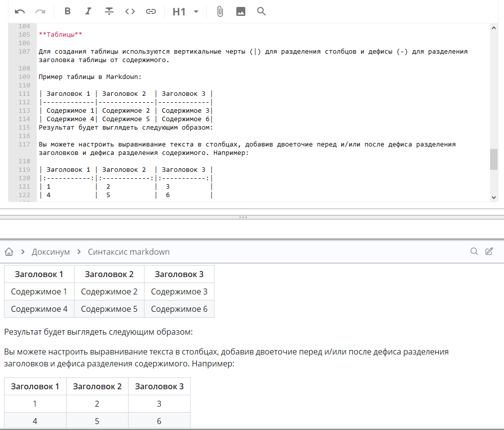Open the H1 heading dropdown
This screenshot has width=504, height=430.
pos(179,11)
